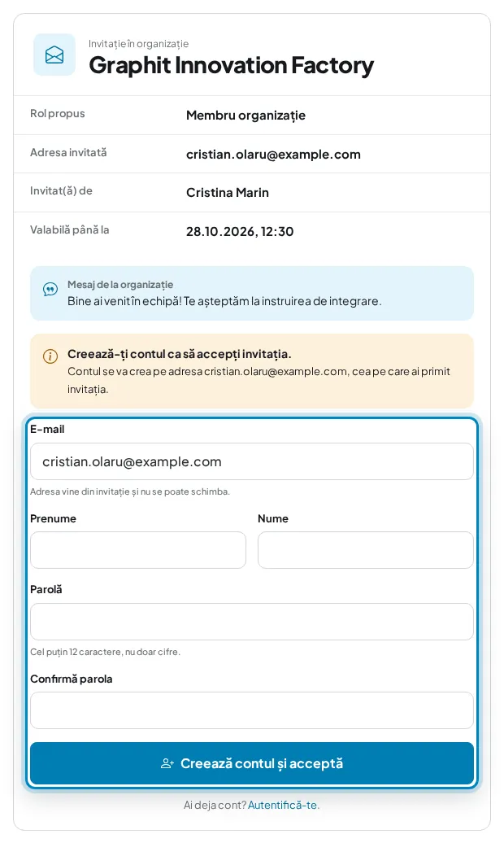
Task: Click the invited address cristian.olaru@example.com value
Action: (x=273, y=155)
